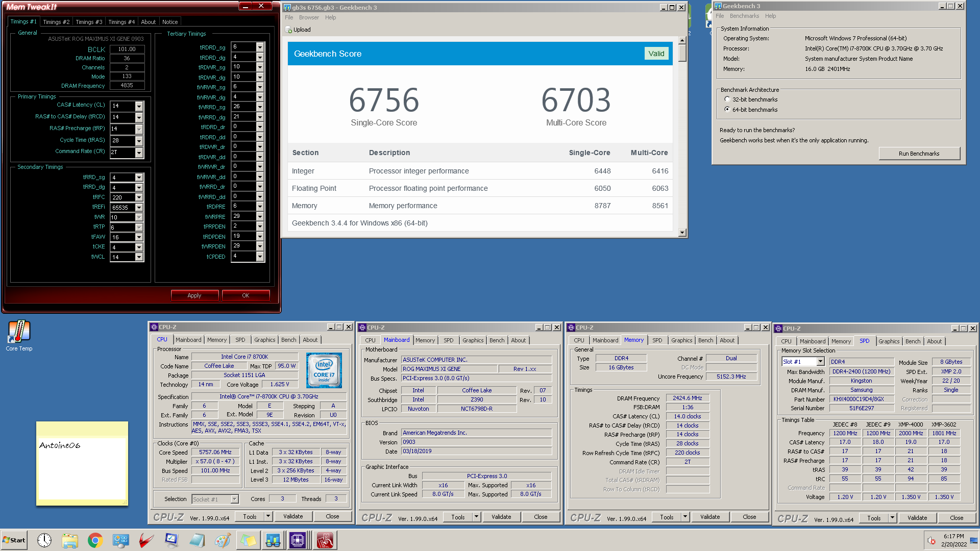Switch to CPU-Z in the taskbar
Screen dimensions: 980x551
click(298, 540)
